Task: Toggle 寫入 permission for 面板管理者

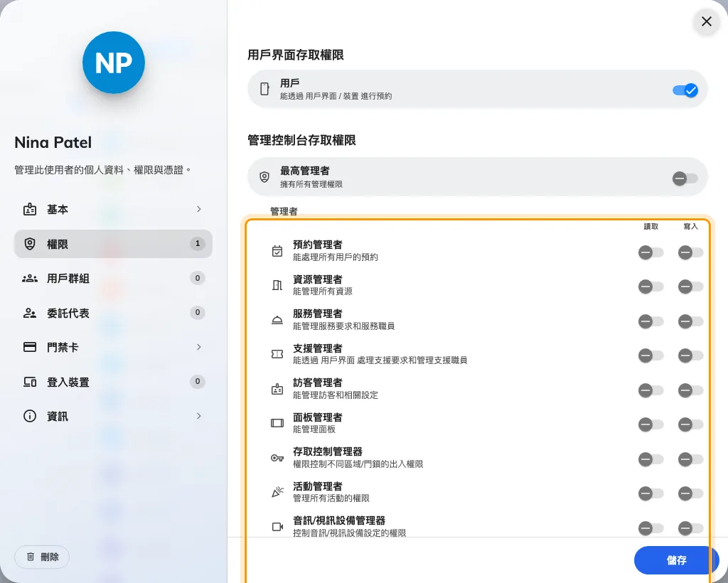Action: (x=691, y=424)
